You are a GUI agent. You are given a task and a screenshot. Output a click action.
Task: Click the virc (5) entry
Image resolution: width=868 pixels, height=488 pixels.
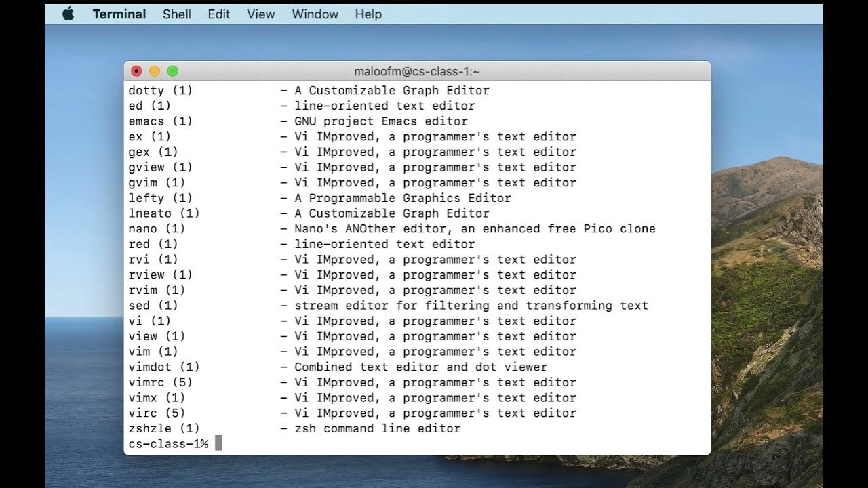(x=157, y=413)
